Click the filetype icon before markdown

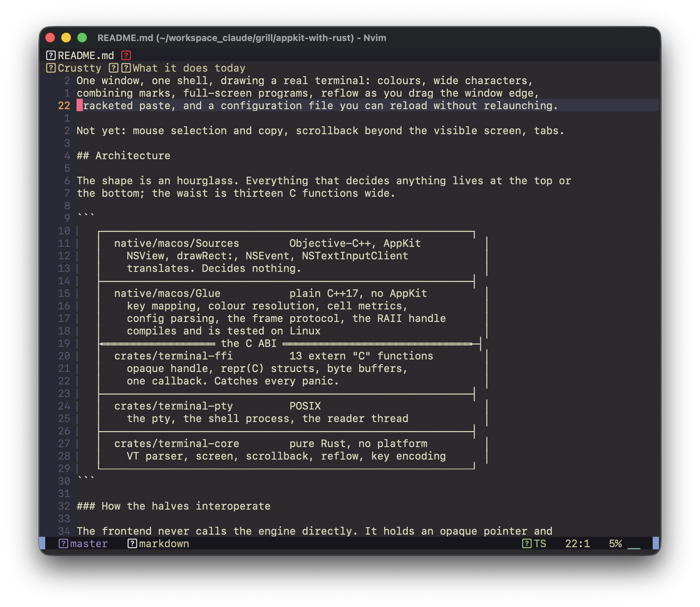(x=132, y=543)
